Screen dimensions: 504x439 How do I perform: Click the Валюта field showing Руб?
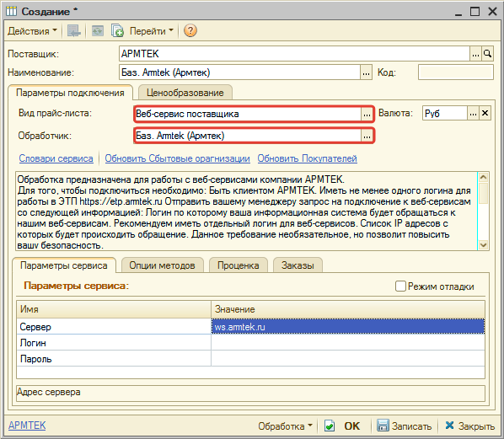point(444,114)
